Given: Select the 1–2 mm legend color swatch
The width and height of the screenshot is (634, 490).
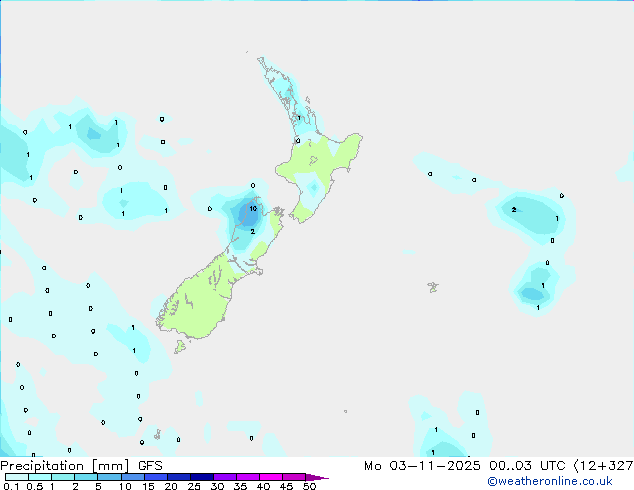Looking at the screenshot, I should [63, 477].
